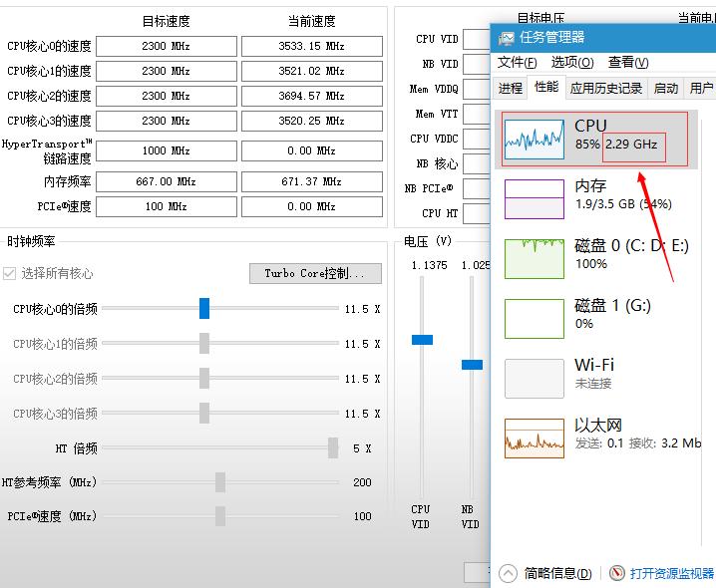Click the CPU VID voltage slider handle
The height and width of the screenshot is (588, 716).
(422, 340)
